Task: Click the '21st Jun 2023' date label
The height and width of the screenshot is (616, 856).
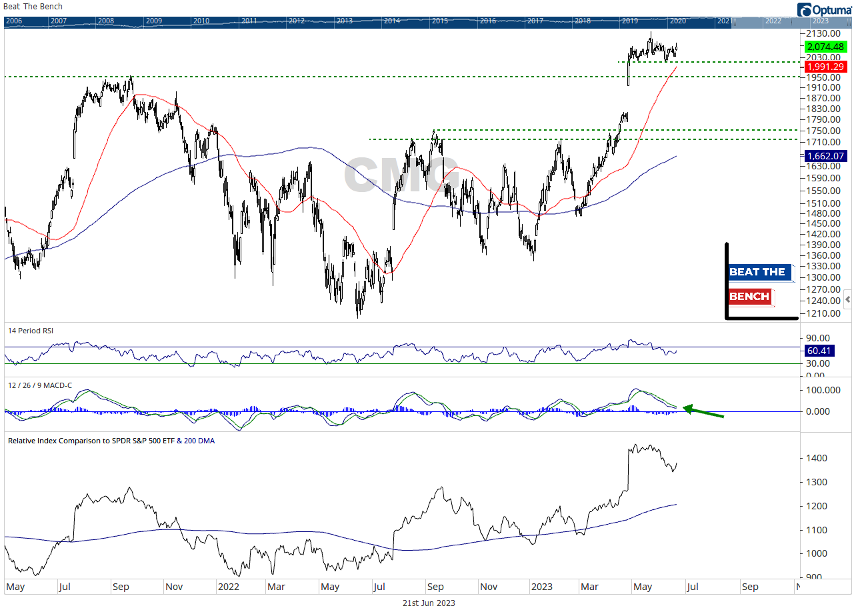Action: [x=427, y=603]
